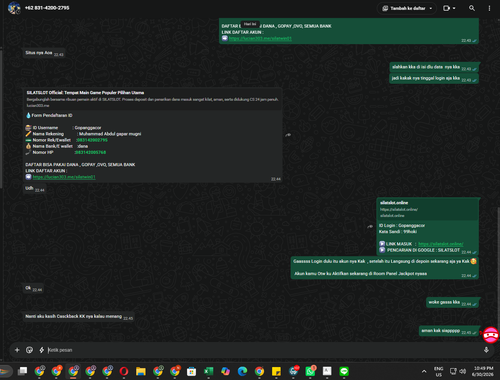Select the "woke gasss kka" message

453,302
